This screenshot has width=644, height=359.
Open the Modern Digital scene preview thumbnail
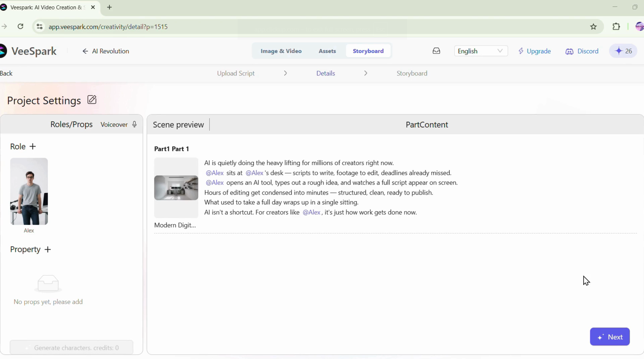tap(176, 188)
